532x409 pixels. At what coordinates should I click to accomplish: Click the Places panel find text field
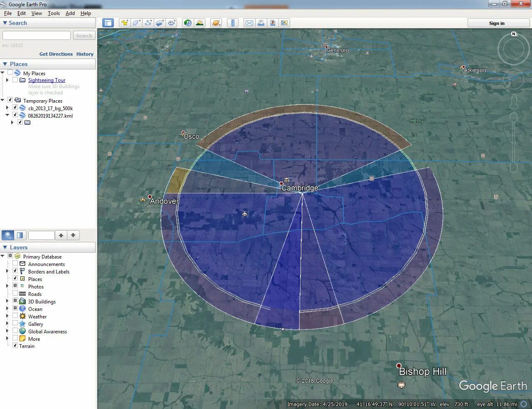[x=41, y=235]
